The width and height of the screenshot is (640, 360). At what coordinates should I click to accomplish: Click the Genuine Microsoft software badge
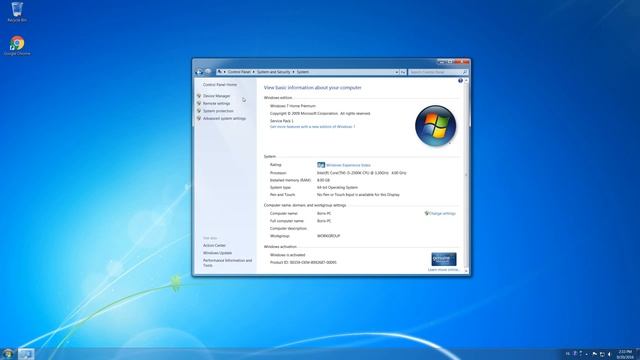tap(444, 259)
